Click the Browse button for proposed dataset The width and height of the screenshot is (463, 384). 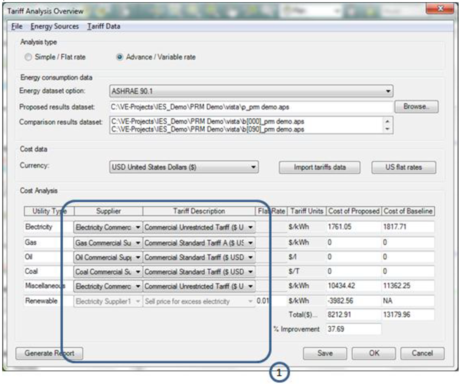(x=416, y=107)
